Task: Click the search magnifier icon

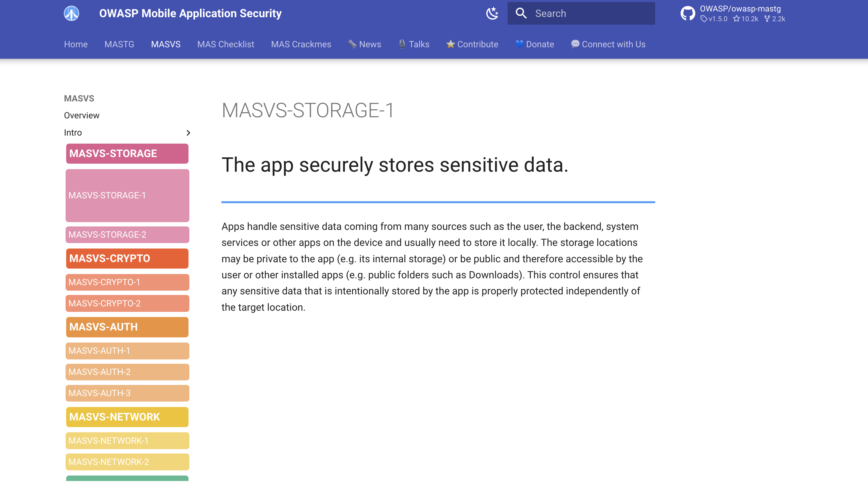Action: tap(521, 13)
